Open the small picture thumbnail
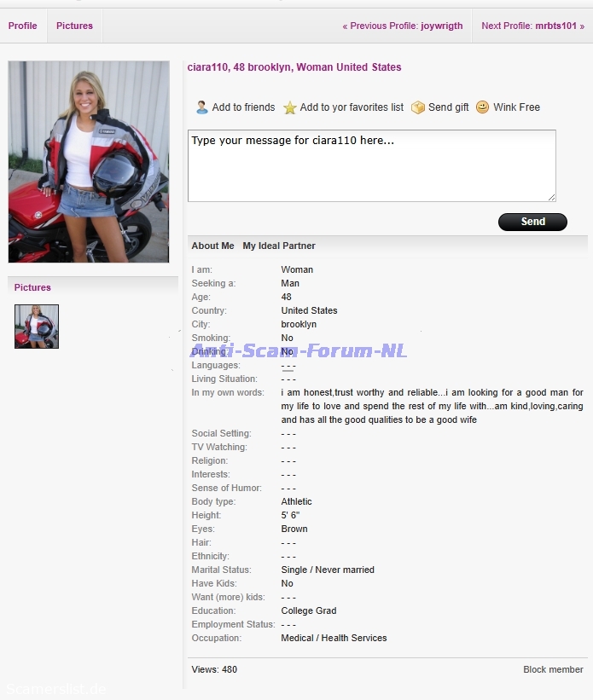This screenshot has width=593, height=700. (37, 327)
